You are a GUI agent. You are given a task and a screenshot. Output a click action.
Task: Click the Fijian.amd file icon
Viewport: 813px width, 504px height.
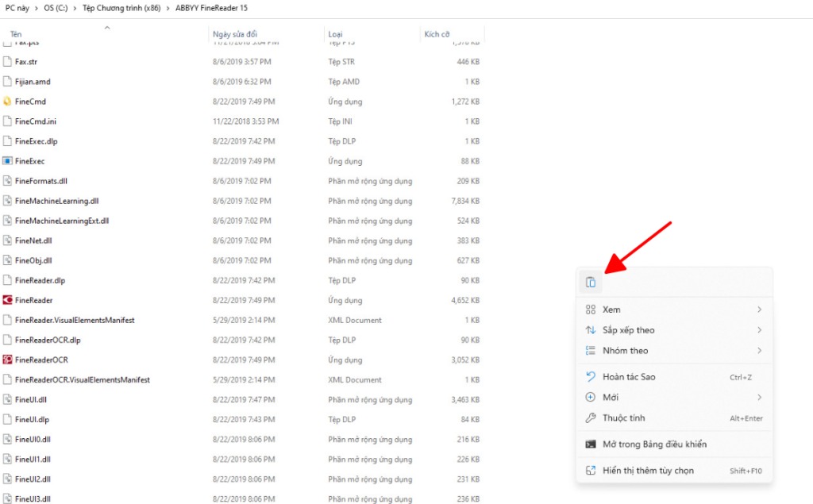[x=7, y=82]
